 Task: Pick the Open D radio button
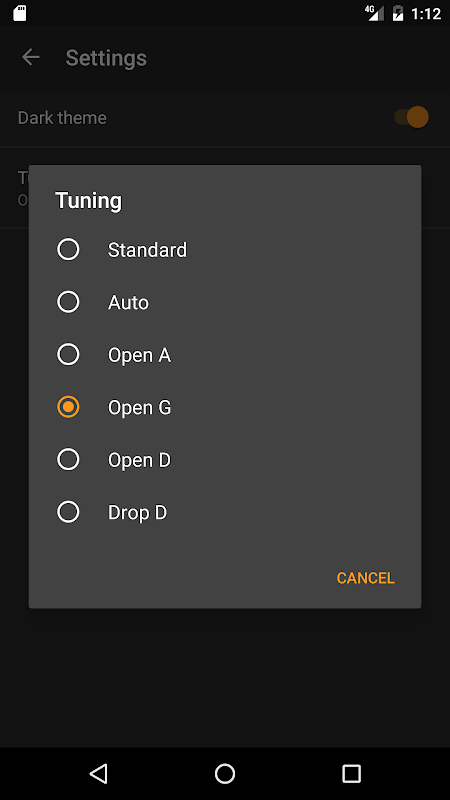coord(68,460)
